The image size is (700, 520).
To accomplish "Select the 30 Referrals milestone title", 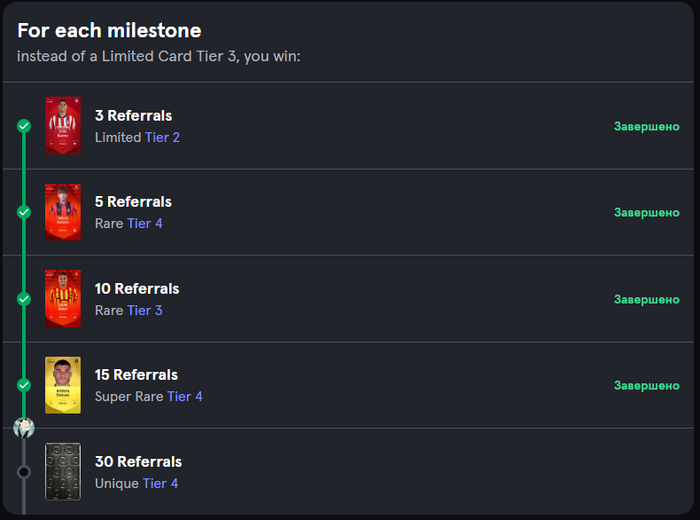I will coord(138,462).
